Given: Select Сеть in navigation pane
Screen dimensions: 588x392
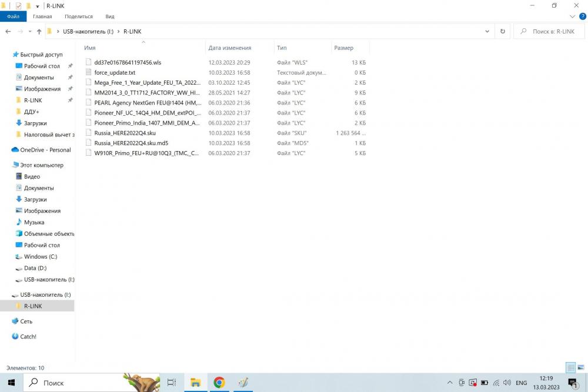Looking at the screenshot, I should click(26, 321).
